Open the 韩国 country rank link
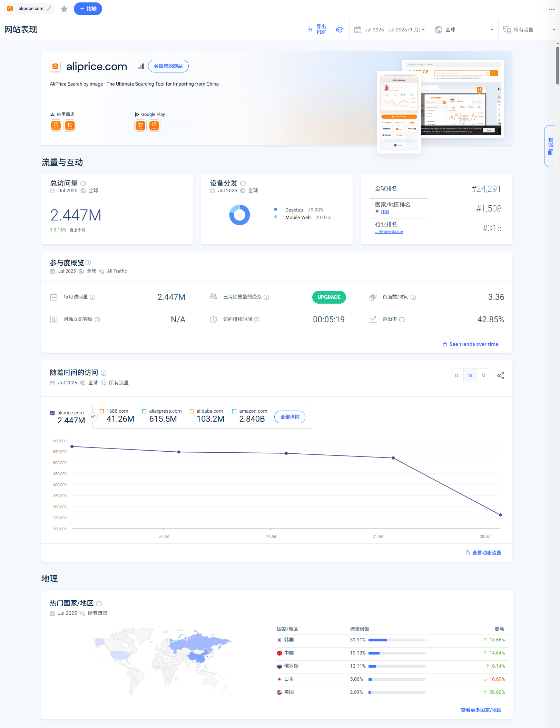 click(385, 212)
